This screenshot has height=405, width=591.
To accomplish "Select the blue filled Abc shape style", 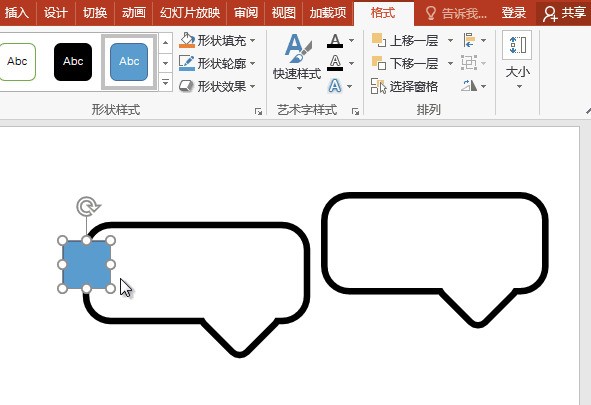I will 129,62.
